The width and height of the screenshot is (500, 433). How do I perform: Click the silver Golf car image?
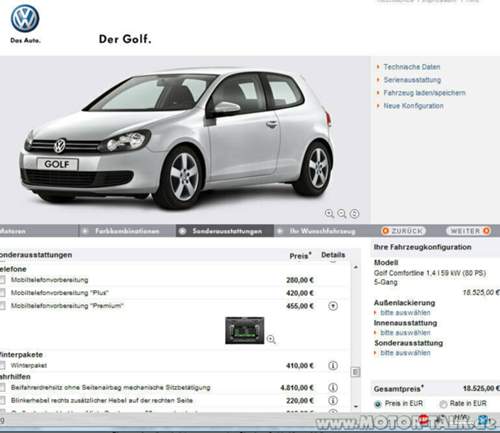coord(177,138)
